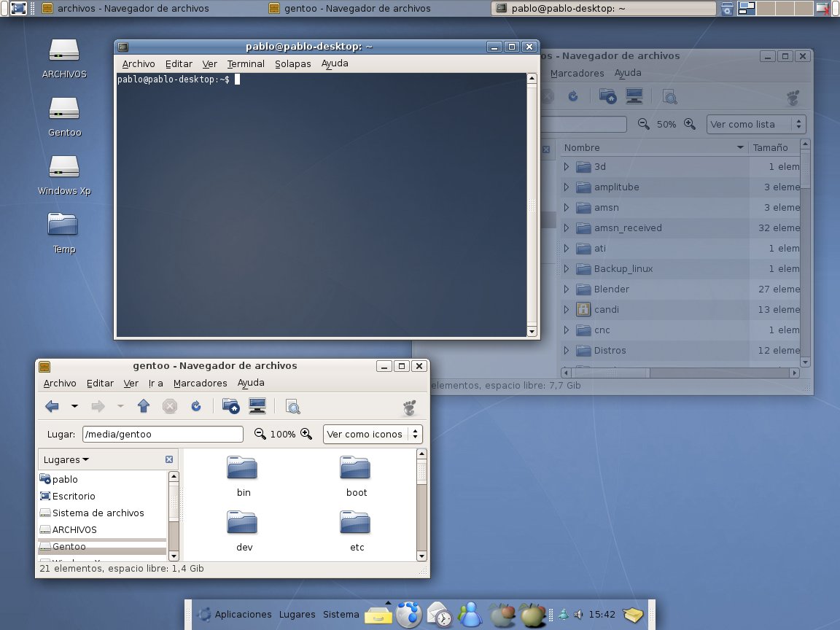Open Aplicaciones menu in bottom panel
The image size is (840, 630).
pyautogui.click(x=243, y=615)
